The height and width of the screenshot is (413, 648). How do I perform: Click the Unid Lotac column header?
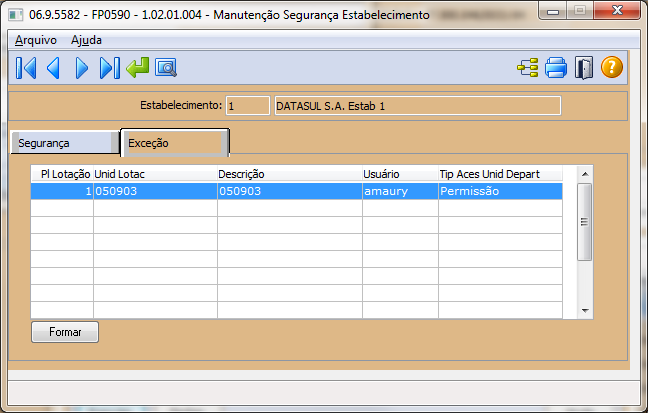pos(155,174)
